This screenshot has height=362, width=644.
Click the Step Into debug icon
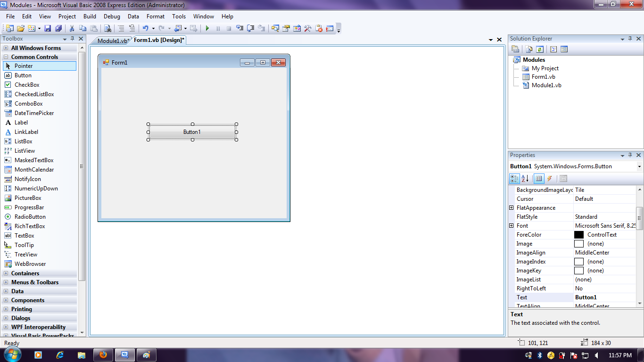tap(240, 28)
